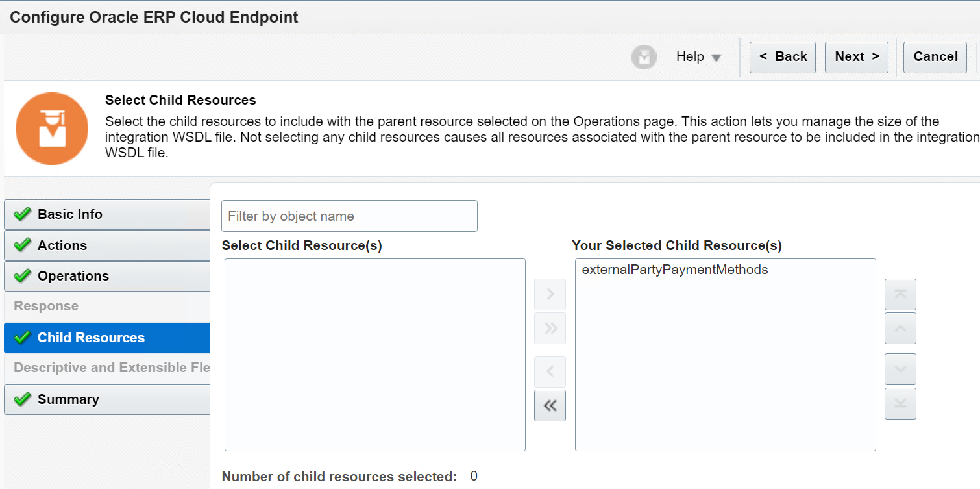Jump to the Summary step
Image resolution: width=980 pixels, height=489 pixels.
(107, 399)
